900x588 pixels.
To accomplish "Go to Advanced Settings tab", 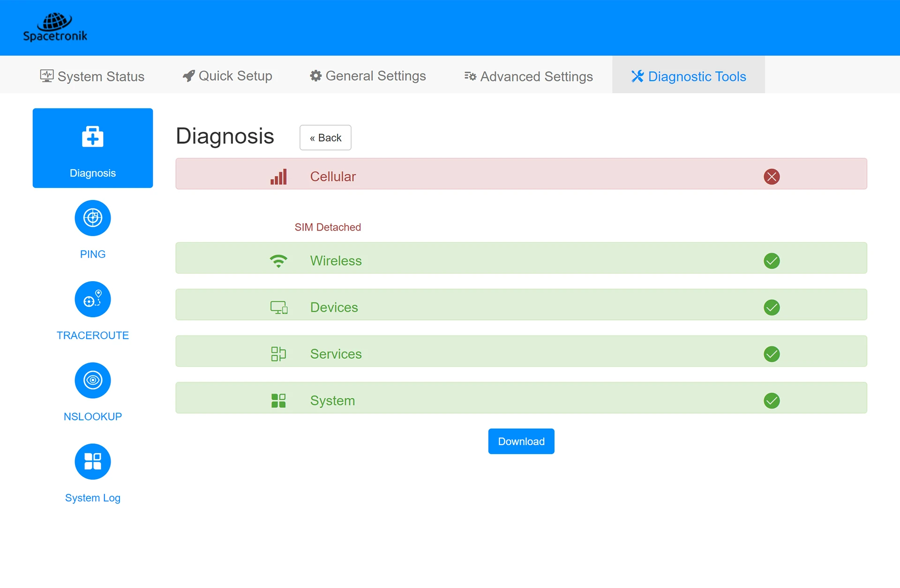I will pos(529,76).
